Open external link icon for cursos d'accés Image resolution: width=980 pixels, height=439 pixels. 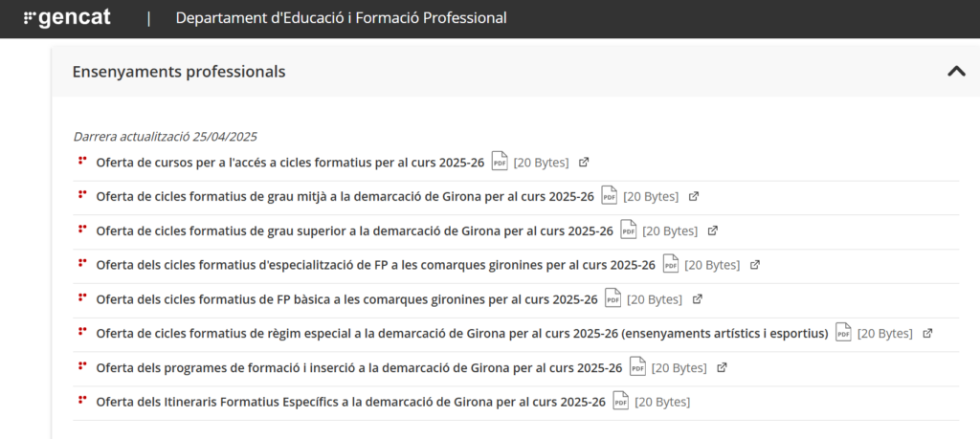(584, 162)
